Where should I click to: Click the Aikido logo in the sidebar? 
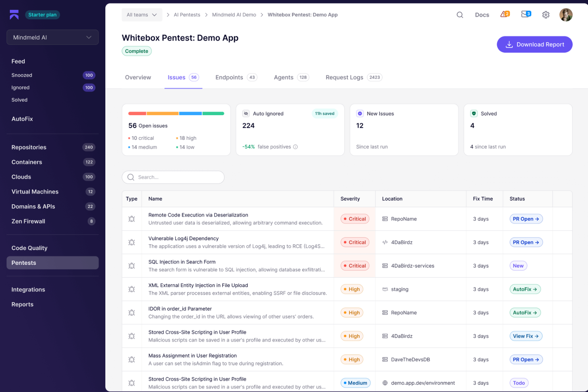point(14,14)
